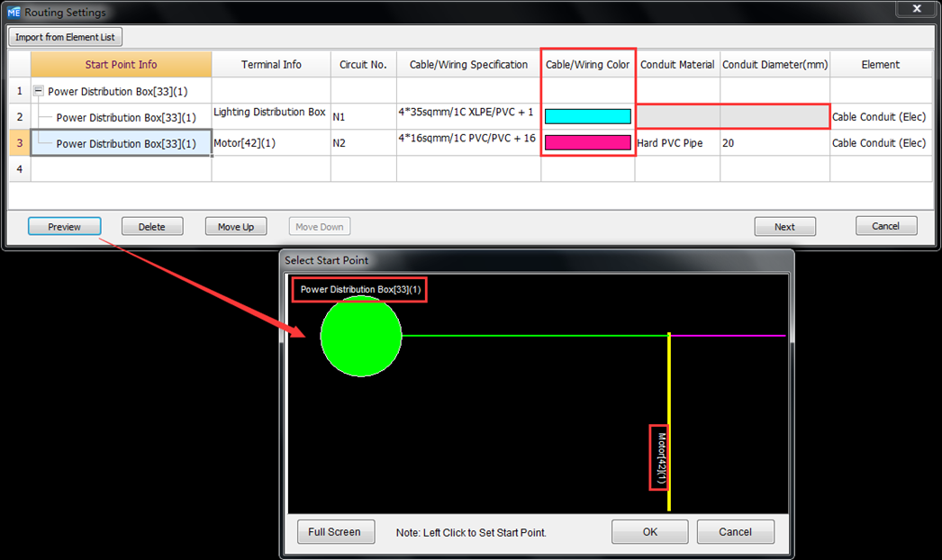The height and width of the screenshot is (560, 942).
Task: Click the Hard PVC Pipe conduit material cell
Action: [x=676, y=143]
